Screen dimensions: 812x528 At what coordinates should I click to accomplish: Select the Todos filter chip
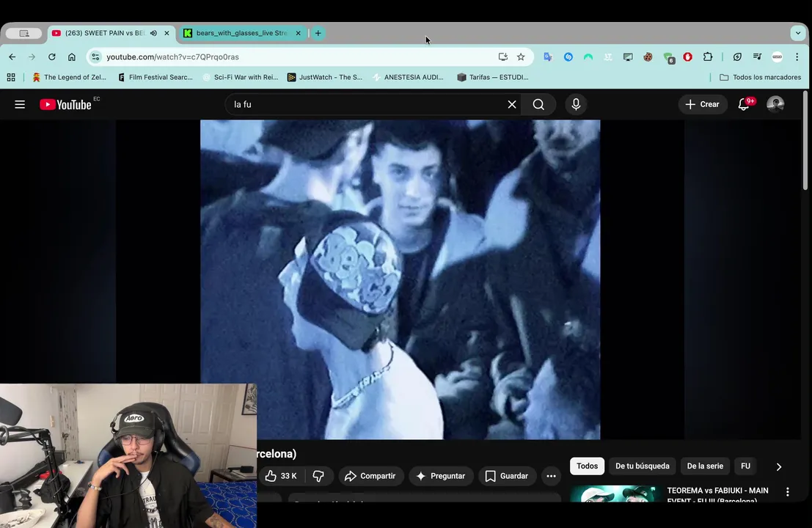coord(588,466)
